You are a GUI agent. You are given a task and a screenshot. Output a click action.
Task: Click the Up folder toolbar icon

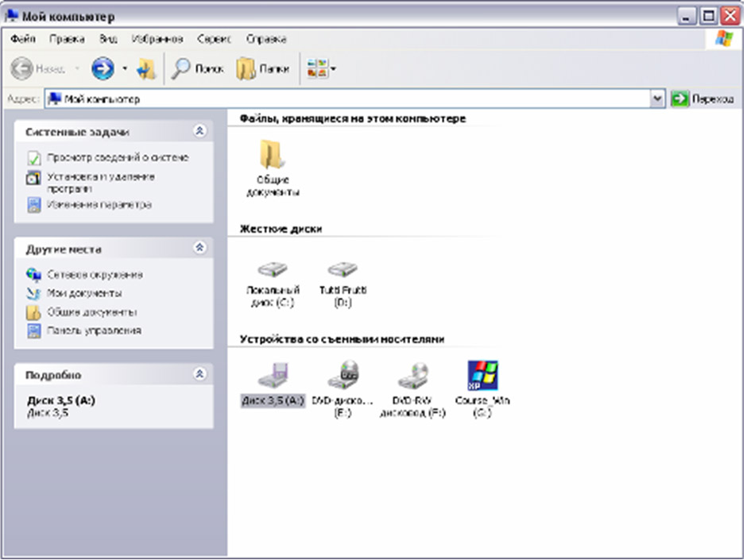pos(146,70)
